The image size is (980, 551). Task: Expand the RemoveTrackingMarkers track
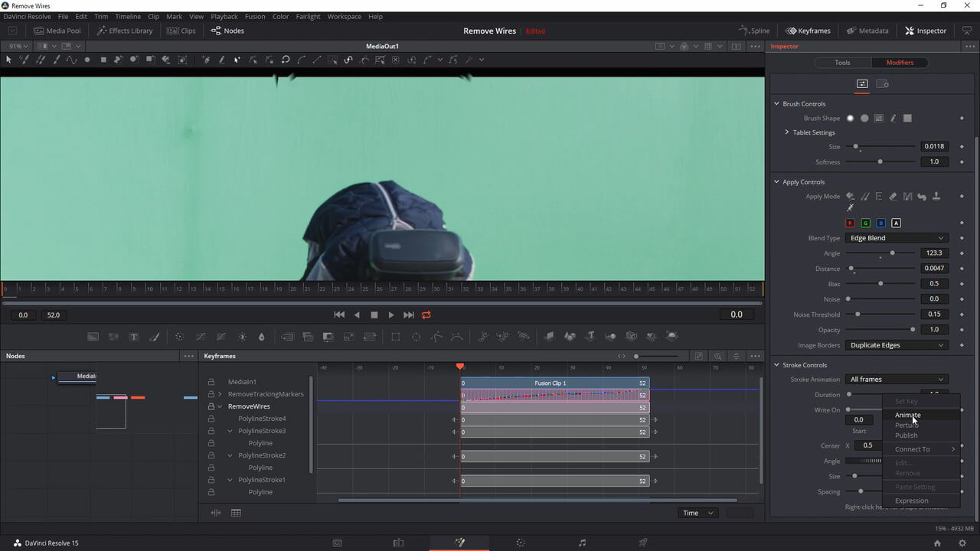click(x=220, y=394)
